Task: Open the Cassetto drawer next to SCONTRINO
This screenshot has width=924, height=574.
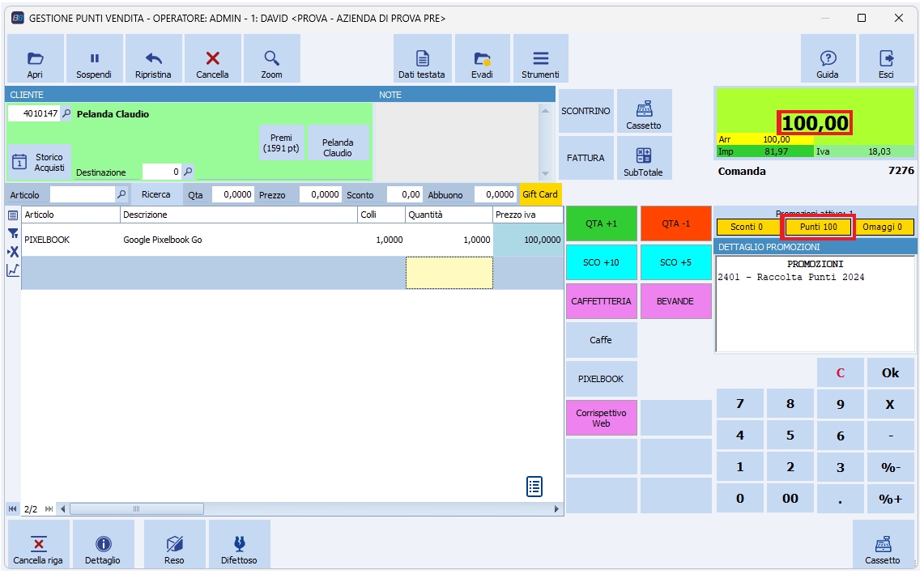Action: 644,111
